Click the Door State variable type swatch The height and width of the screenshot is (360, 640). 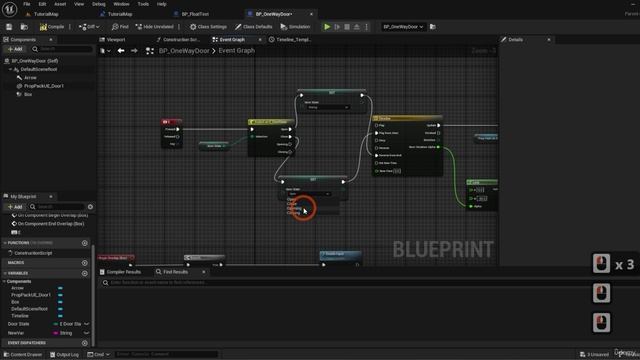[56, 324]
